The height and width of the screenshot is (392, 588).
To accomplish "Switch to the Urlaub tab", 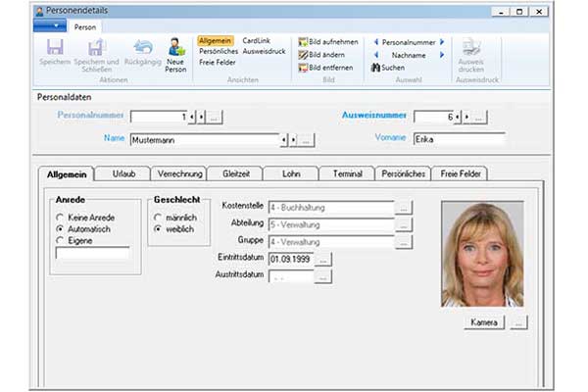I will pos(123,173).
